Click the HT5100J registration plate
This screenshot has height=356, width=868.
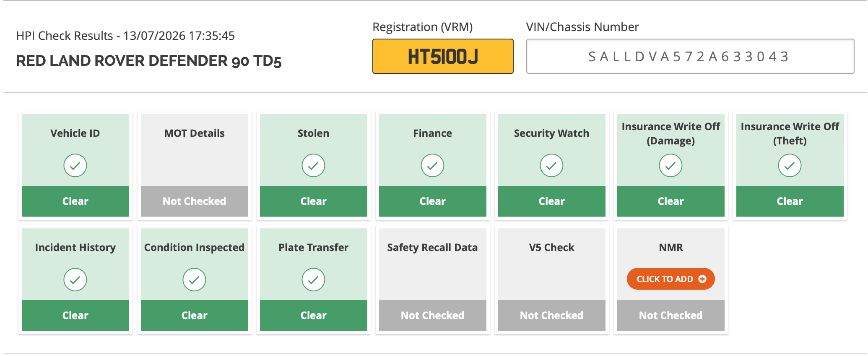(443, 56)
